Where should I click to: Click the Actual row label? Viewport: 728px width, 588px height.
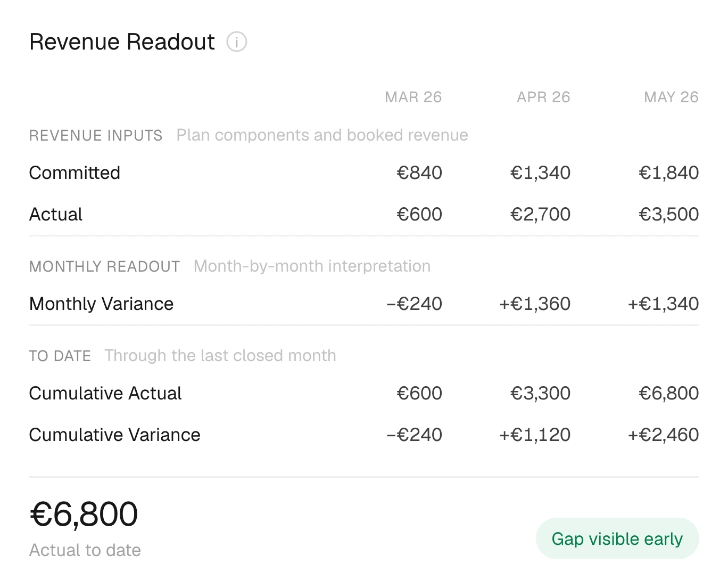56,214
